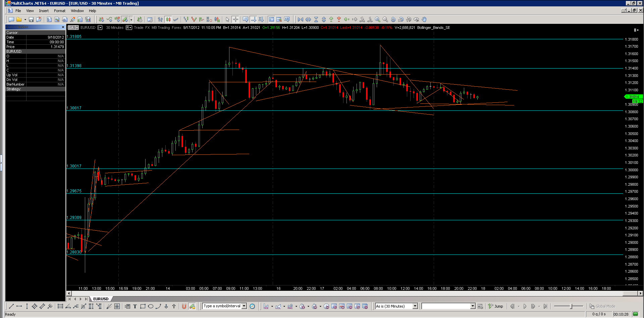This screenshot has height=318, width=644.
Task: Click the 1.31014 current price marker
Action: pyautogui.click(x=633, y=97)
